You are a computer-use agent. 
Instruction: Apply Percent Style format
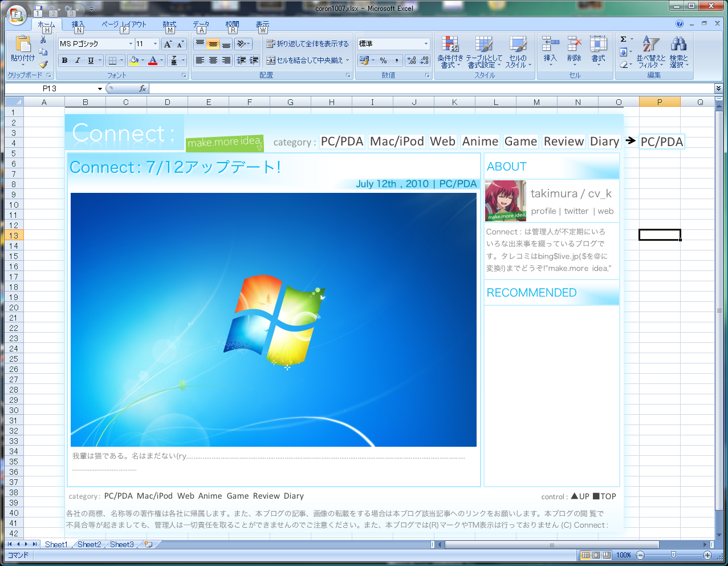383,60
